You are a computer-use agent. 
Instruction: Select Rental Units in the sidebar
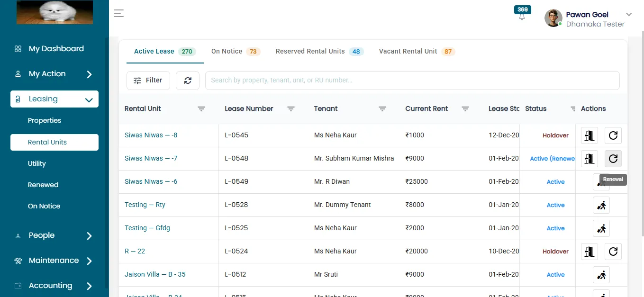tap(54, 142)
